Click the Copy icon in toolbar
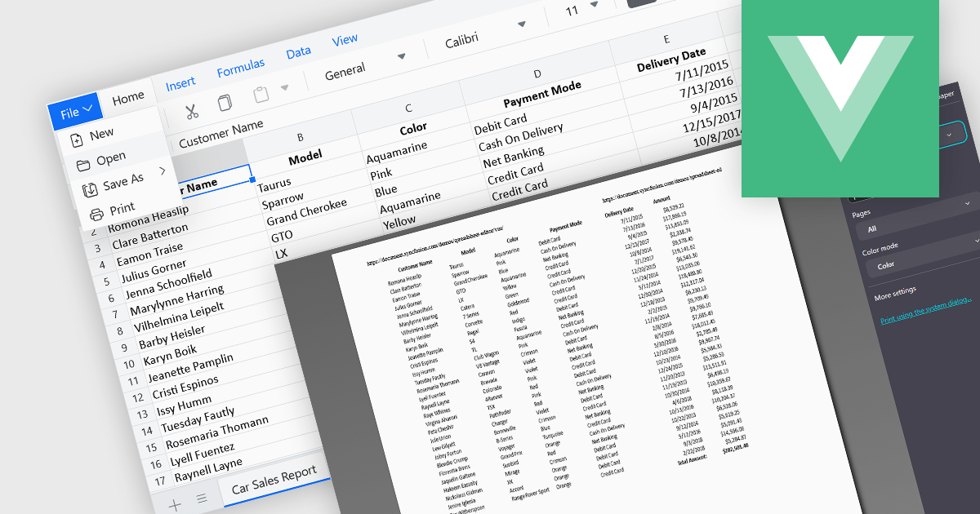Screen dimensions: 980x514 coord(225,103)
